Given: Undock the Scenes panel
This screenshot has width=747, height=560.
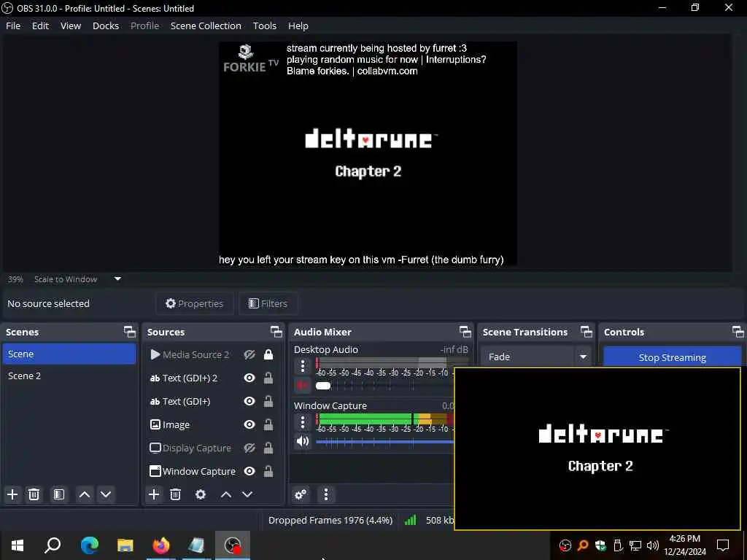Looking at the screenshot, I should click(x=130, y=332).
